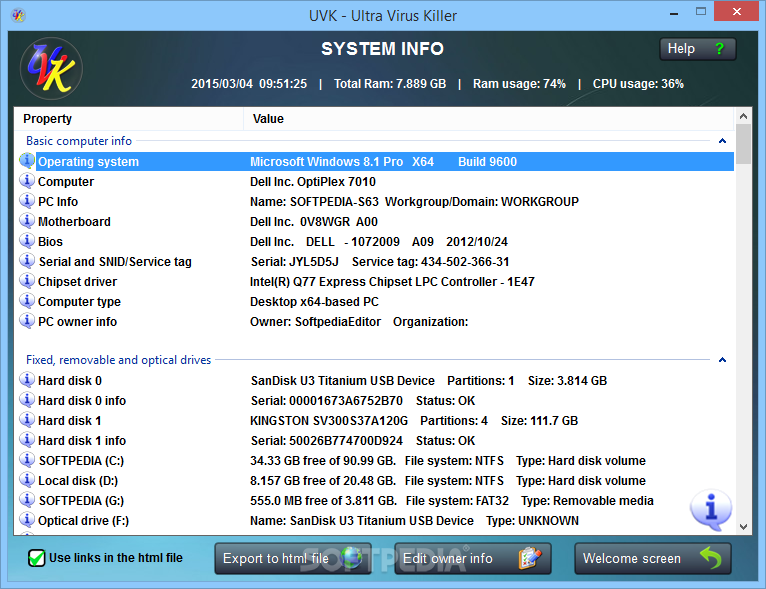766x589 pixels.
Task: Click the UVK logo in the header
Action: click(x=51, y=69)
